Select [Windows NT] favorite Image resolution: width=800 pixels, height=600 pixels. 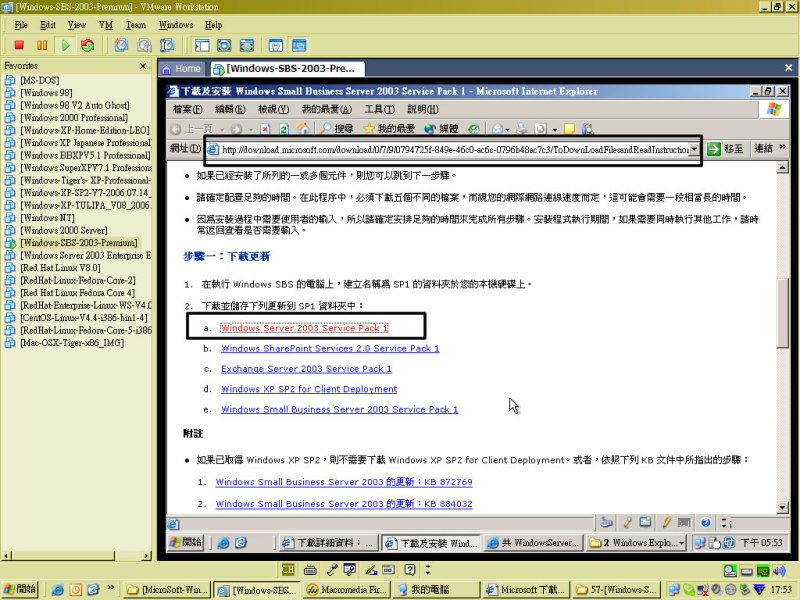[47, 218]
